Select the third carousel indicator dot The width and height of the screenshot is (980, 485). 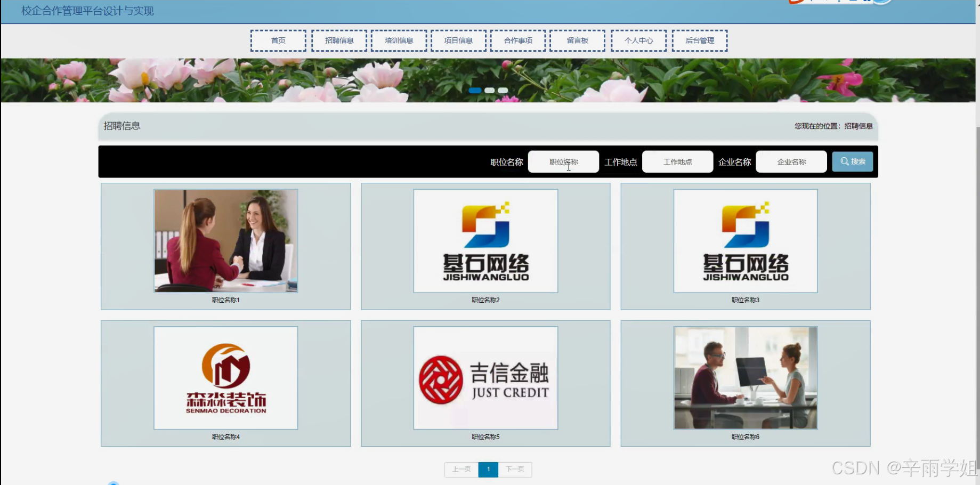(x=502, y=90)
